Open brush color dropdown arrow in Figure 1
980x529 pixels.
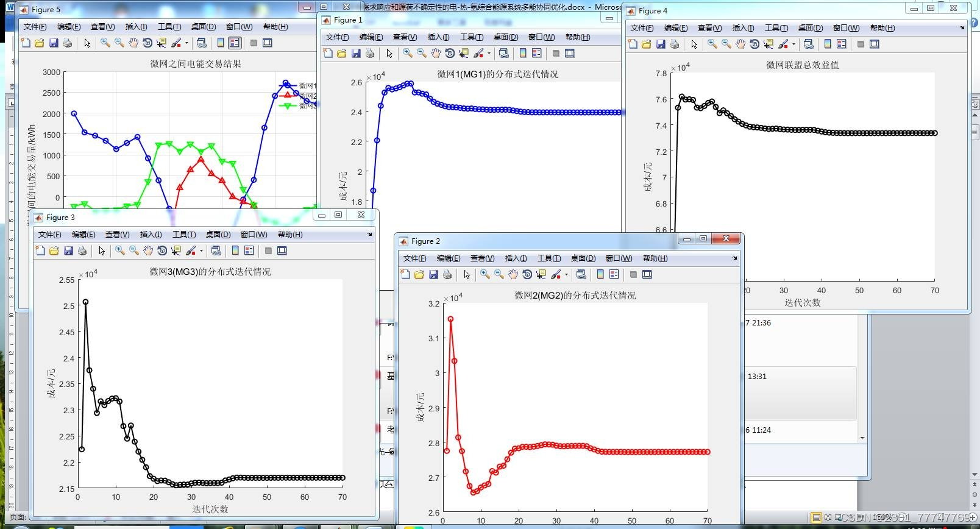click(489, 53)
